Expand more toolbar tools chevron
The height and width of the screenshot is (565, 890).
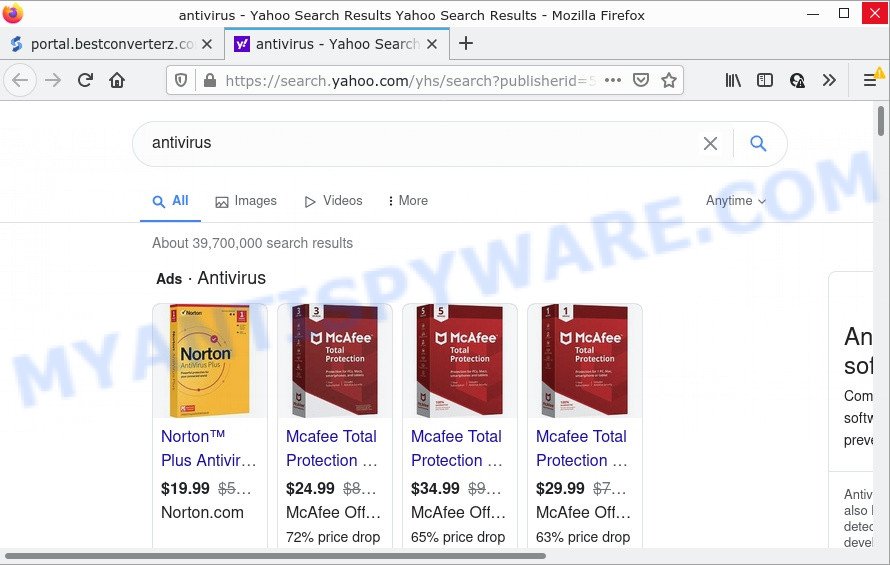click(829, 81)
